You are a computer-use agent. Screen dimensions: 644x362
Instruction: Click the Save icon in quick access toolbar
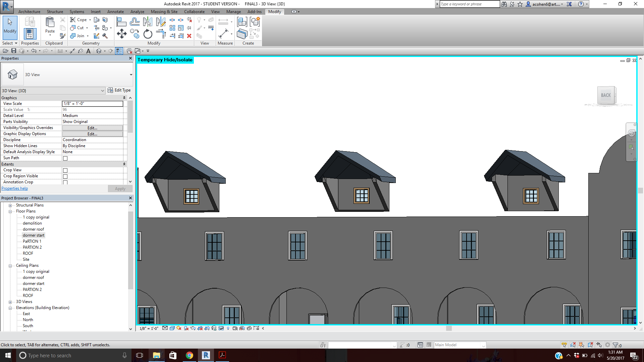14,51
